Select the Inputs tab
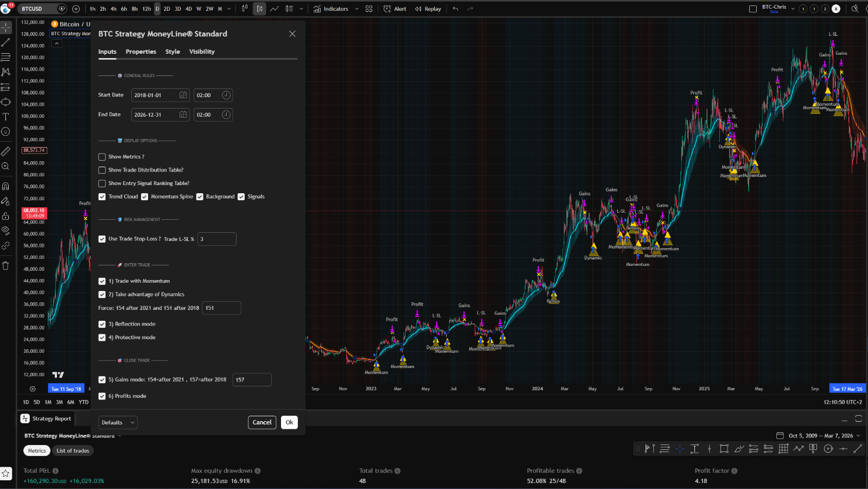 tap(107, 52)
